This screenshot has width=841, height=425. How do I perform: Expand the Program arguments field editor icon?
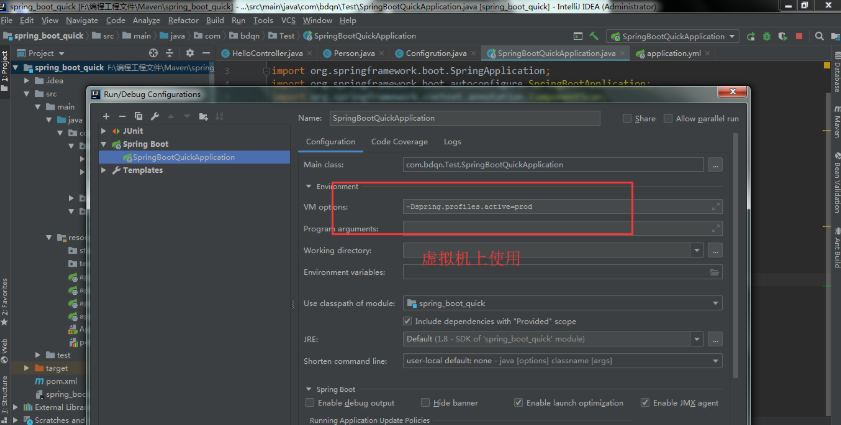[715, 229]
